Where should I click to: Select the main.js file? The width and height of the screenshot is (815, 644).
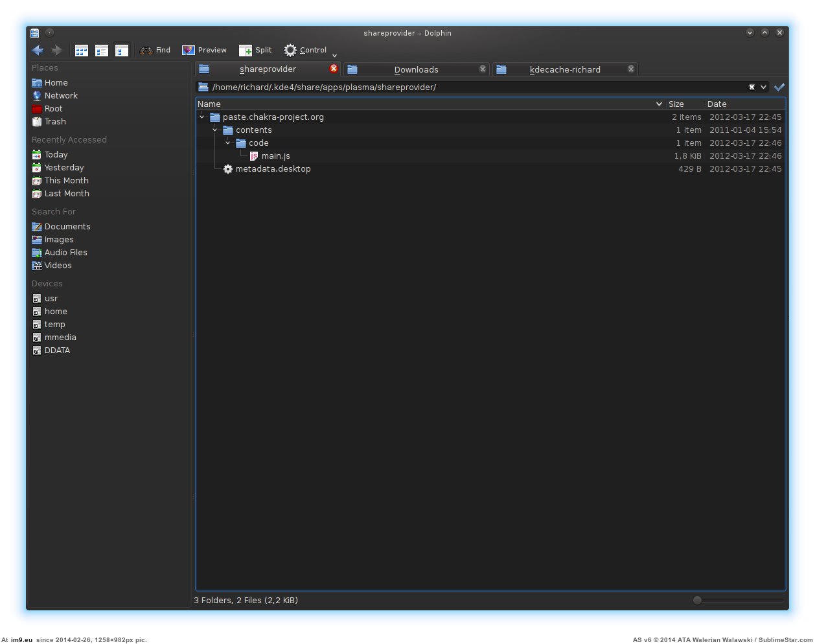click(x=275, y=156)
